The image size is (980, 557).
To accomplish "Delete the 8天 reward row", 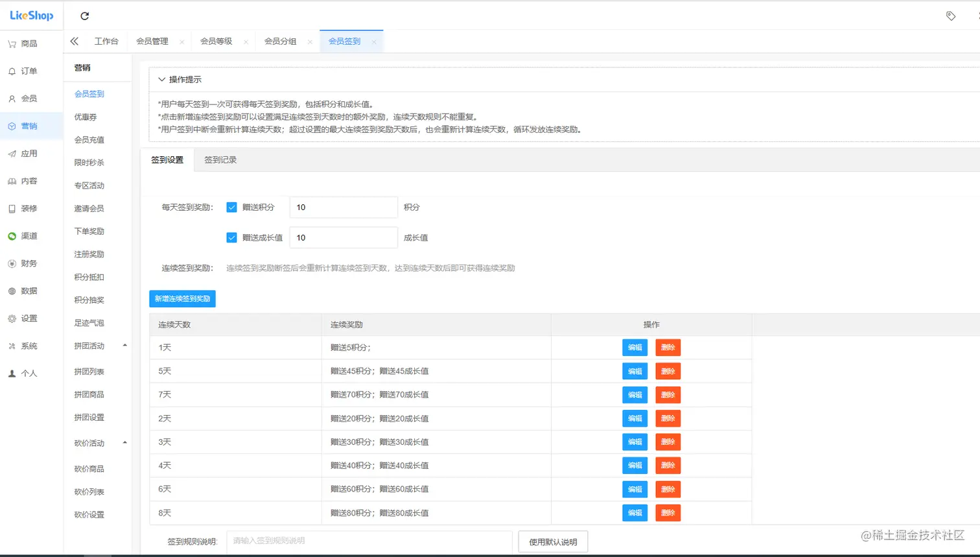I will [668, 513].
